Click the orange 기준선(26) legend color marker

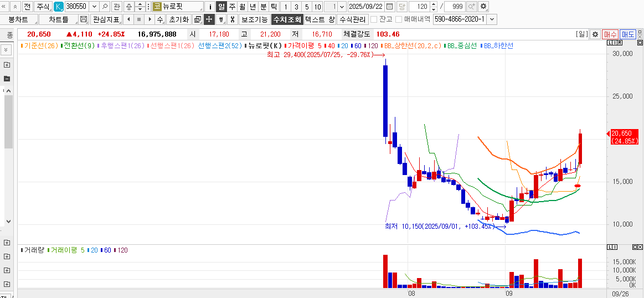pyautogui.click(x=21, y=45)
